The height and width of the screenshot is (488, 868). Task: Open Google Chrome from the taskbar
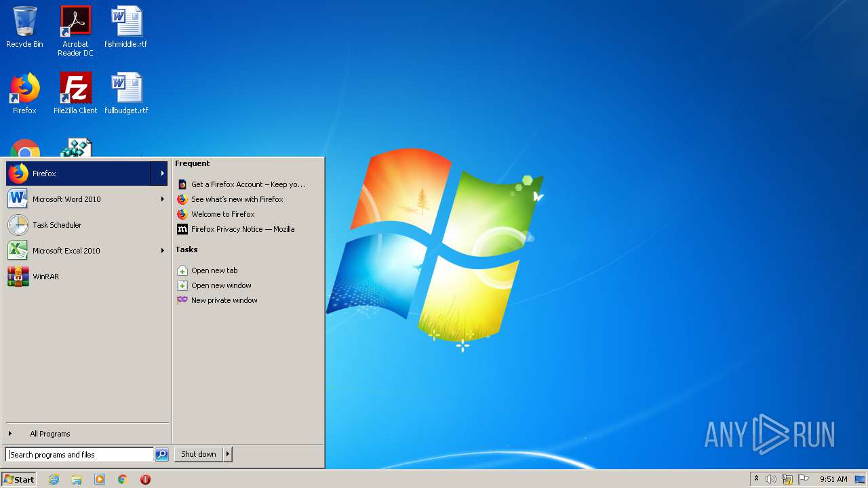click(x=123, y=479)
